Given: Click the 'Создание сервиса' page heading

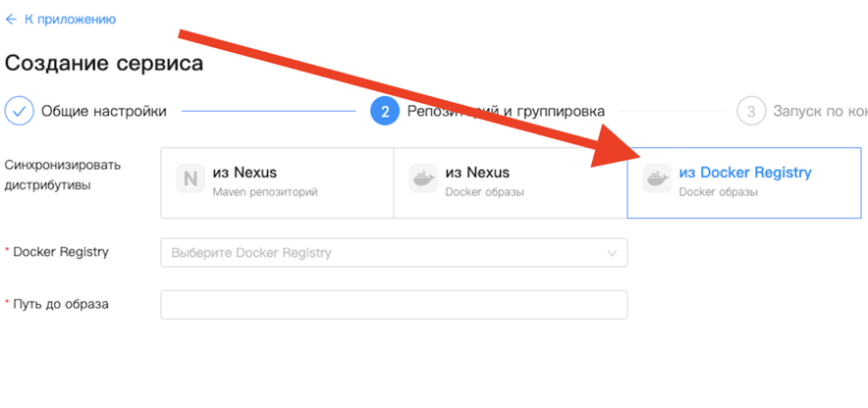Looking at the screenshot, I should coord(104,64).
